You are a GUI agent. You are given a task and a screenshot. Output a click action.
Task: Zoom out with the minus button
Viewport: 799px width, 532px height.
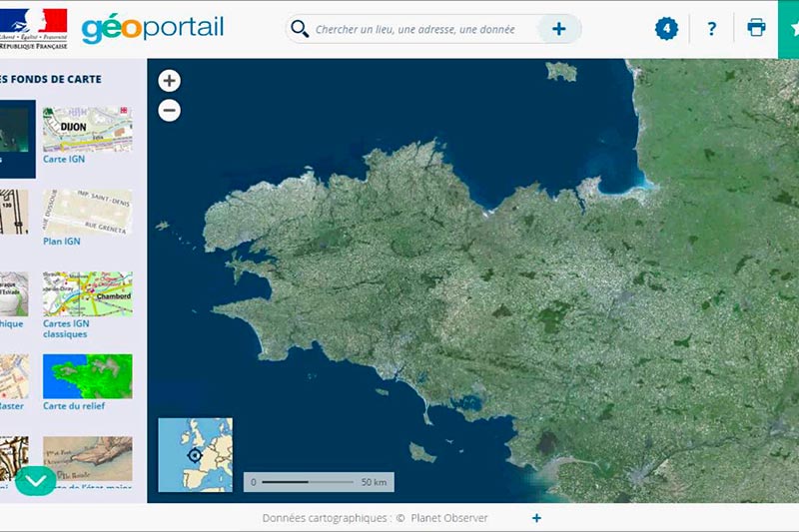point(170,111)
